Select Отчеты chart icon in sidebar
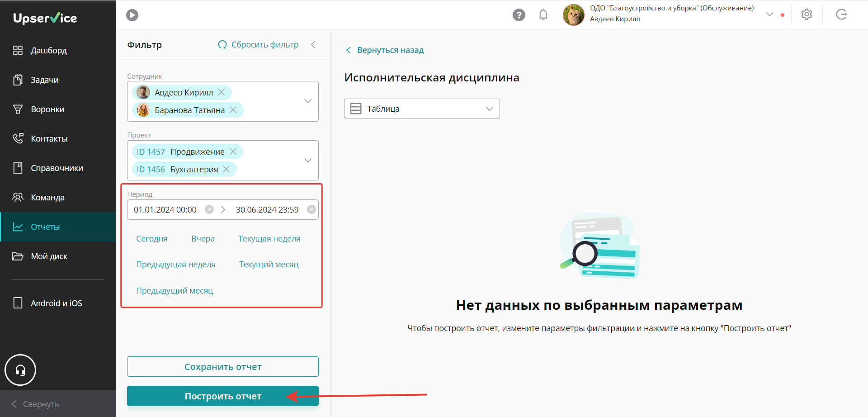 click(x=18, y=227)
